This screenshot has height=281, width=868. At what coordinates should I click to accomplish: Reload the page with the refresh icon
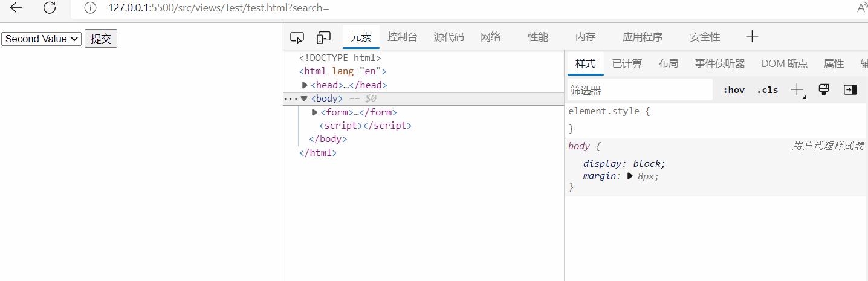[50, 8]
